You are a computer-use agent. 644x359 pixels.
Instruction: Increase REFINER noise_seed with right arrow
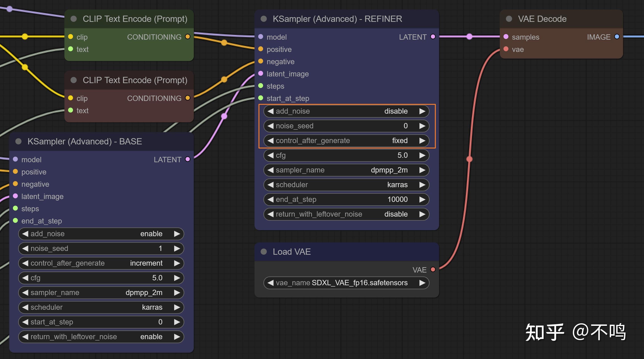point(422,126)
